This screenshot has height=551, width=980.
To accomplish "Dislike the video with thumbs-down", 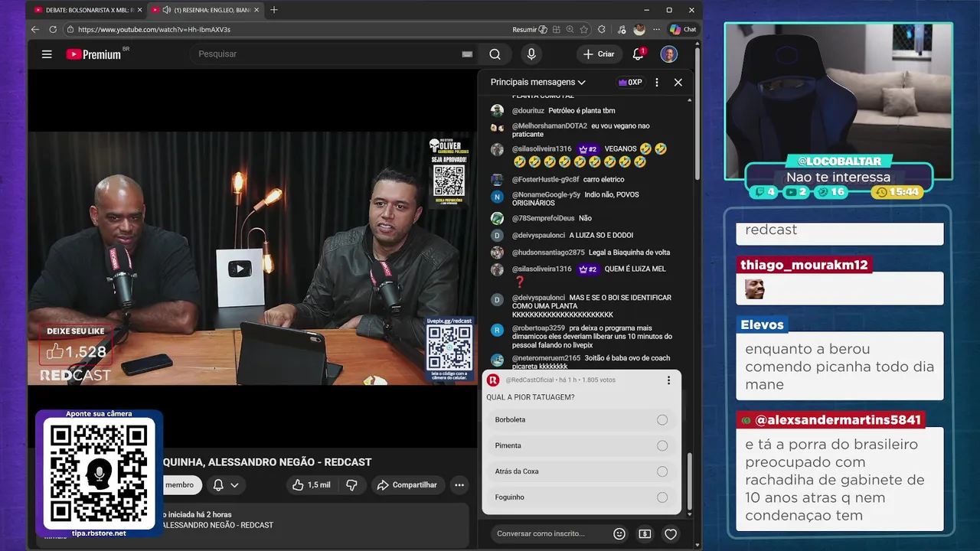I will 352,485.
